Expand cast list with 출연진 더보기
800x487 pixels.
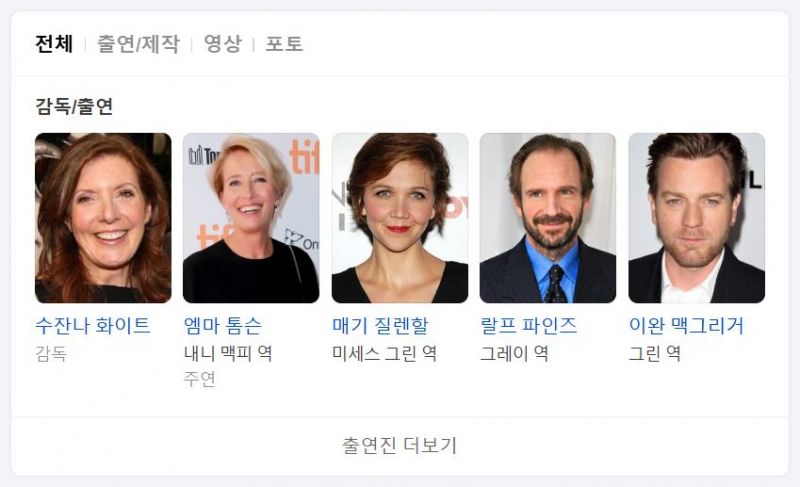tap(399, 446)
